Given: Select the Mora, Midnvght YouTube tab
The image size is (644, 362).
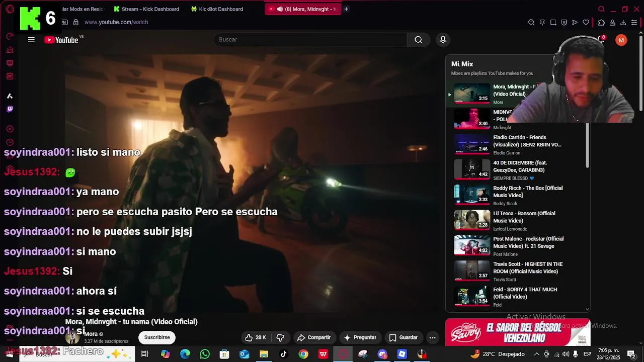Looking at the screenshot, I should pos(303,9).
